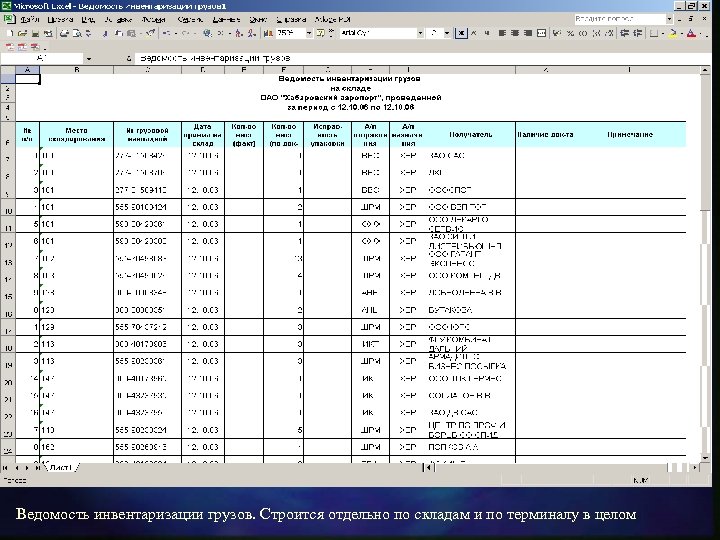The image size is (720, 540).
Task: Insert a hyperlink using globe icon
Action: click(207, 33)
